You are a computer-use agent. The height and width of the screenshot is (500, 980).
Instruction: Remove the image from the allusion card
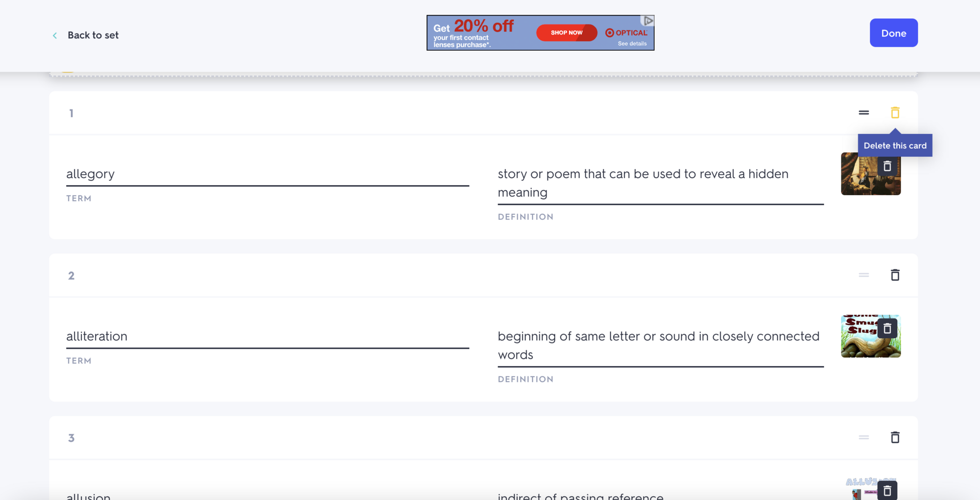tap(887, 490)
